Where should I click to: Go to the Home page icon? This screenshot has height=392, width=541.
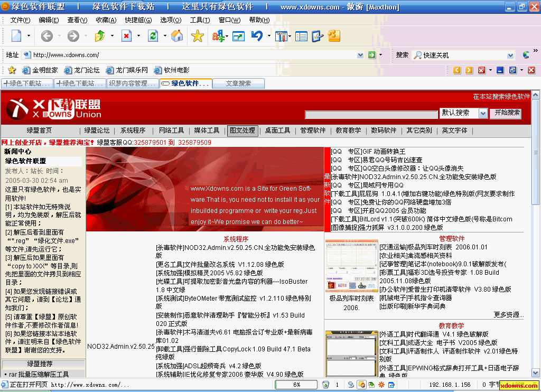tap(177, 35)
